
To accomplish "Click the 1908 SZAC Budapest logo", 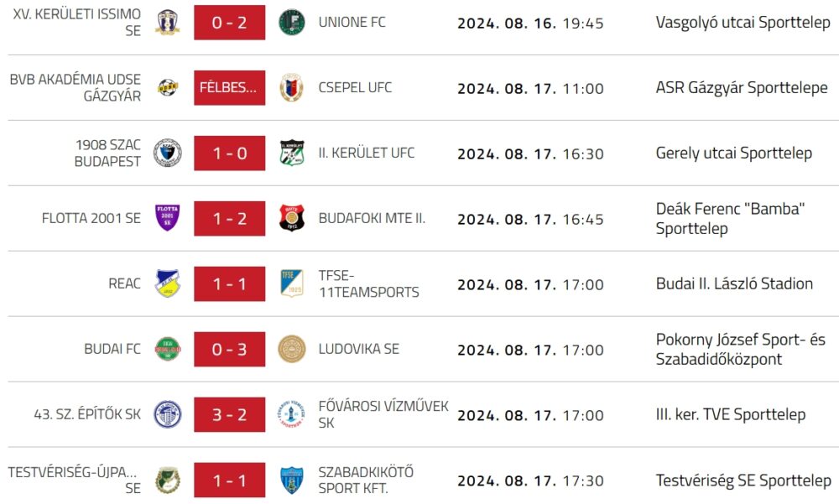I will click(x=168, y=153).
